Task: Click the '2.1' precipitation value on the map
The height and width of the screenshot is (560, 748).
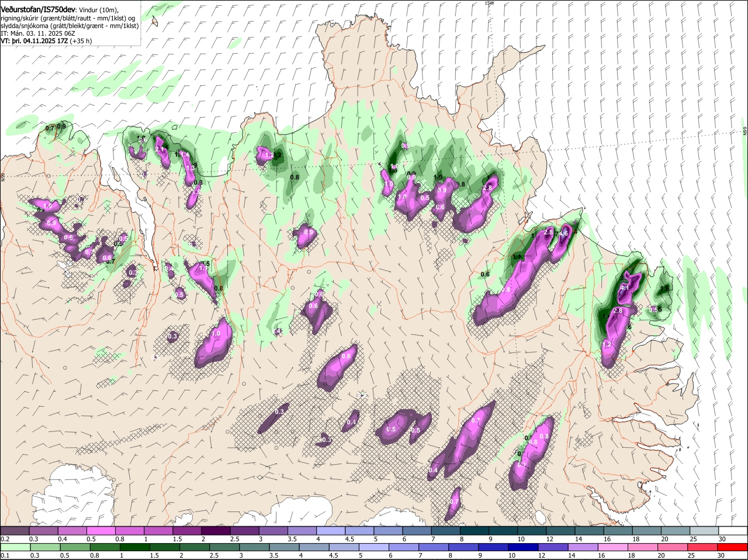Action: tap(160, 149)
